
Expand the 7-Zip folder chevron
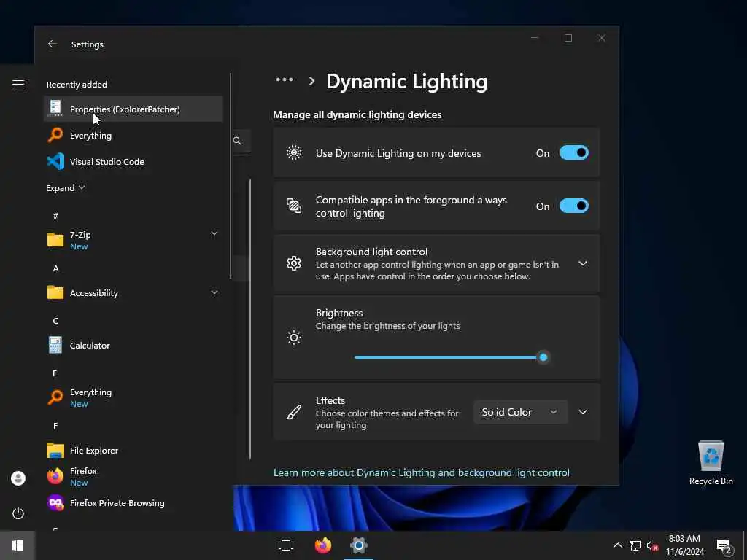(x=214, y=233)
